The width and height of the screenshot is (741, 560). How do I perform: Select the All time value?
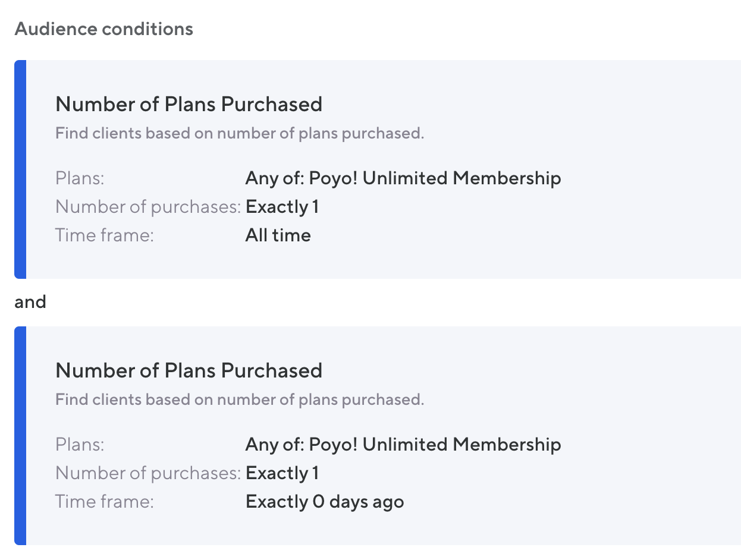point(278,235)
